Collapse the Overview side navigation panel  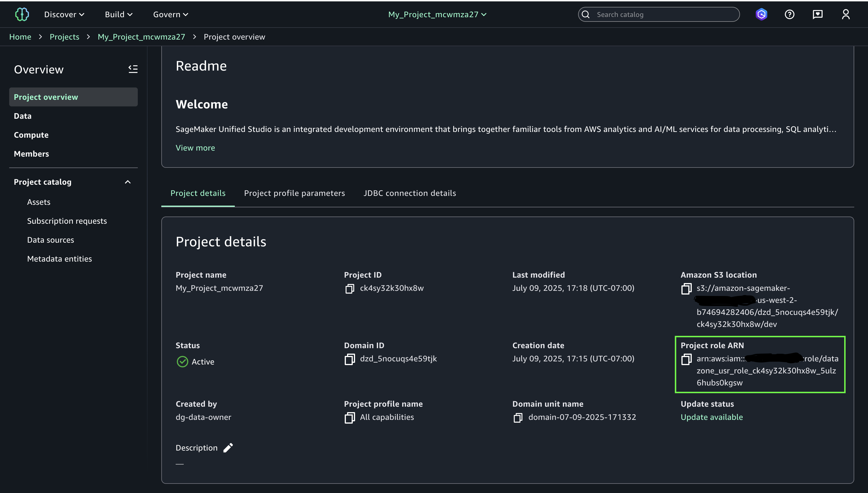coord(133,69)
